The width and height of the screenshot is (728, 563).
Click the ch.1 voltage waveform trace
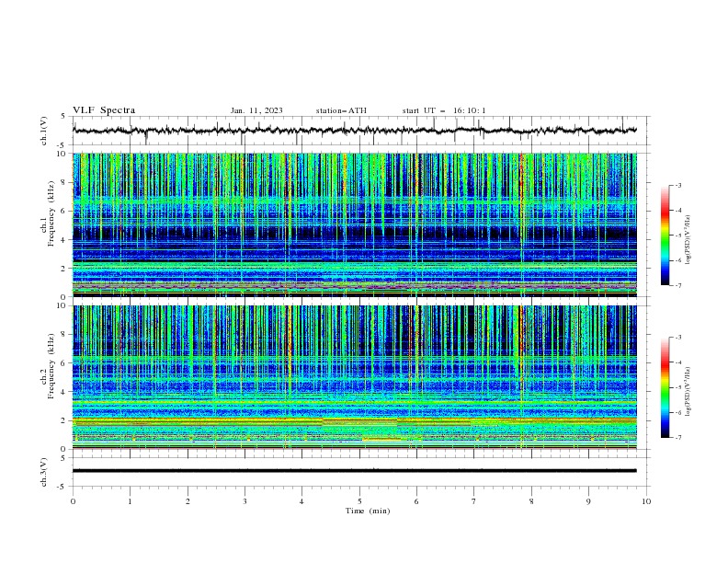pyautogui.click(x=355, y=131)
